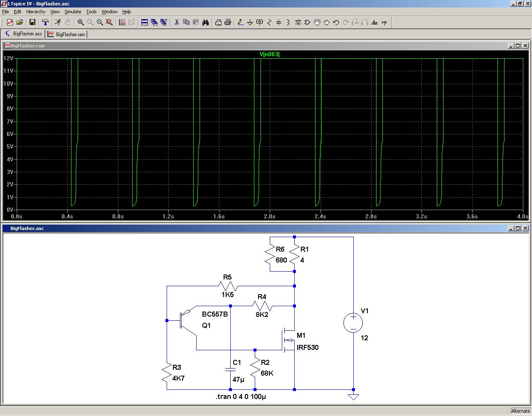This screenshot has width=532, height=416.
Task: Click the Run simulation icon
Action: coord(58,22)
